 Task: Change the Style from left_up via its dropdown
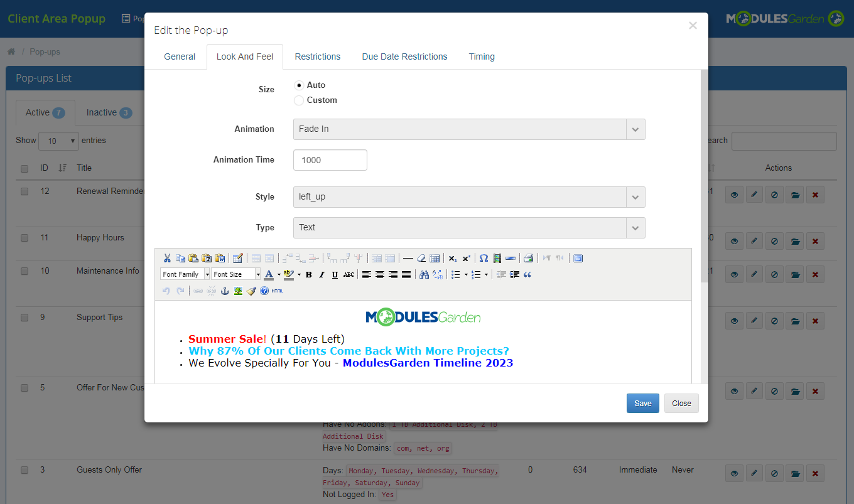coord(635,197)
